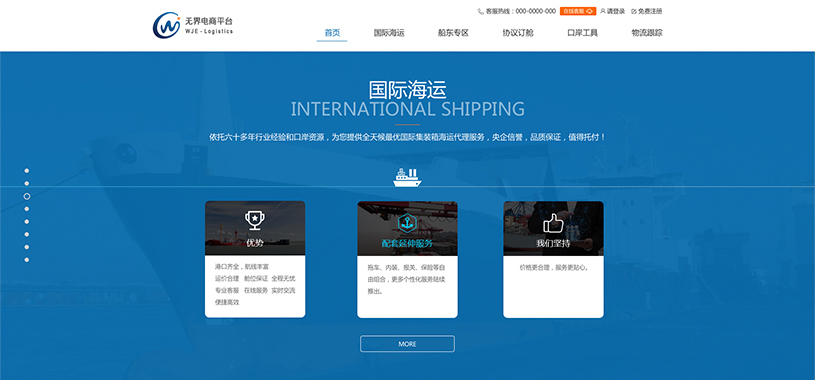Click the 拖车、内装、报关 description text
This screenshot has width=815, height=380.
406,279
